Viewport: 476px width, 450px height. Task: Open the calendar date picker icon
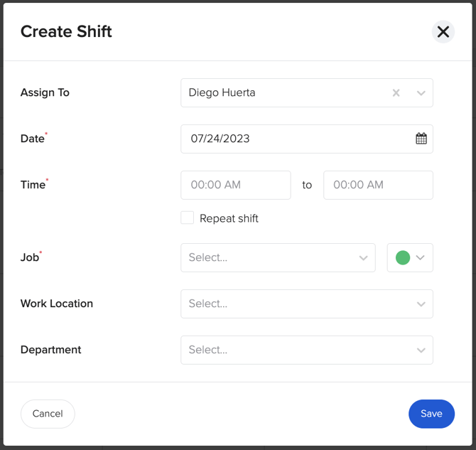(x=421, y=139)
